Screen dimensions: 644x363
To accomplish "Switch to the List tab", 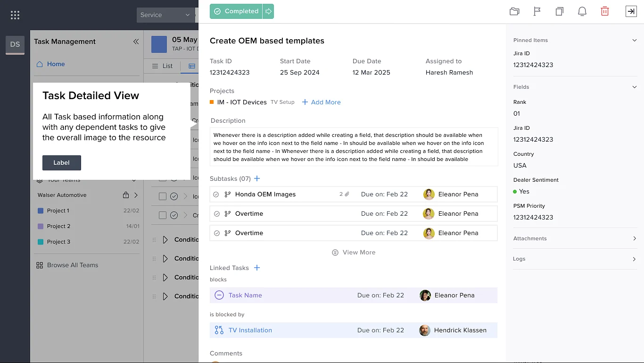I will click(163, 66).
